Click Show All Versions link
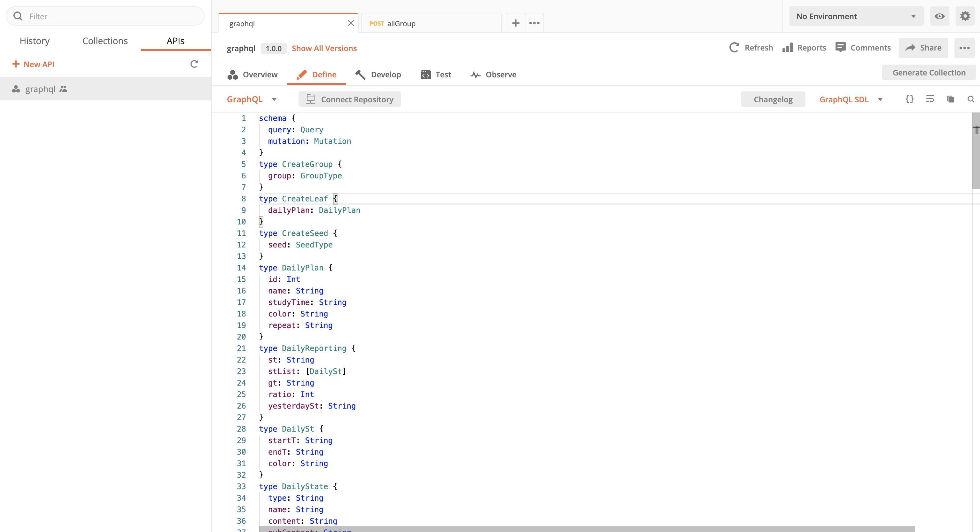 (324, 48)
